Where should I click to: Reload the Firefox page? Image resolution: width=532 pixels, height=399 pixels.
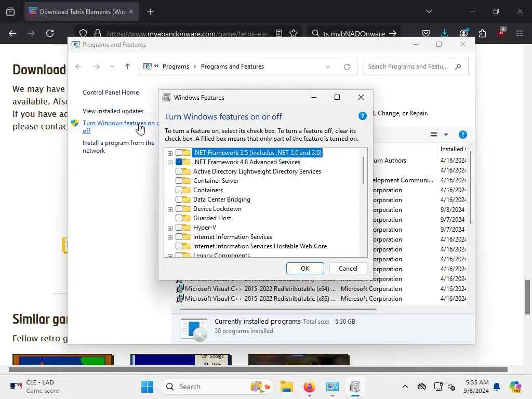pos(50,33)
